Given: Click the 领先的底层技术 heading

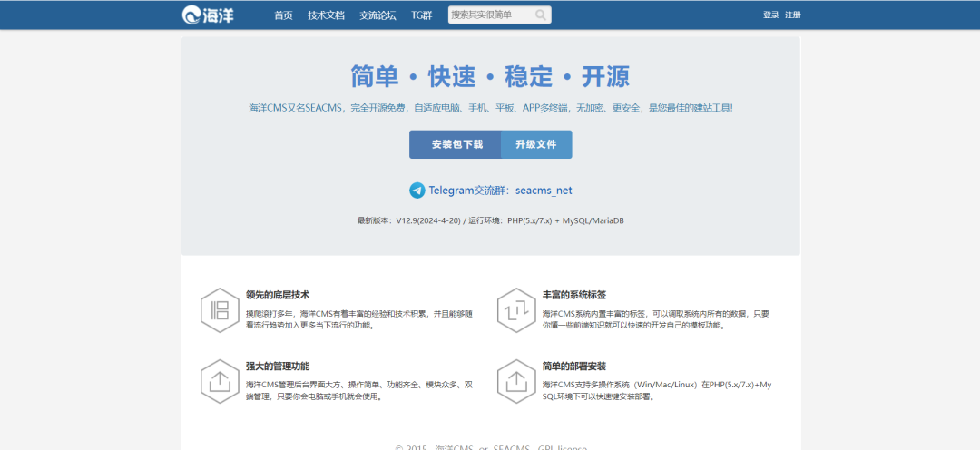Looking at the screenshot, I should click(x=279, y=294).
